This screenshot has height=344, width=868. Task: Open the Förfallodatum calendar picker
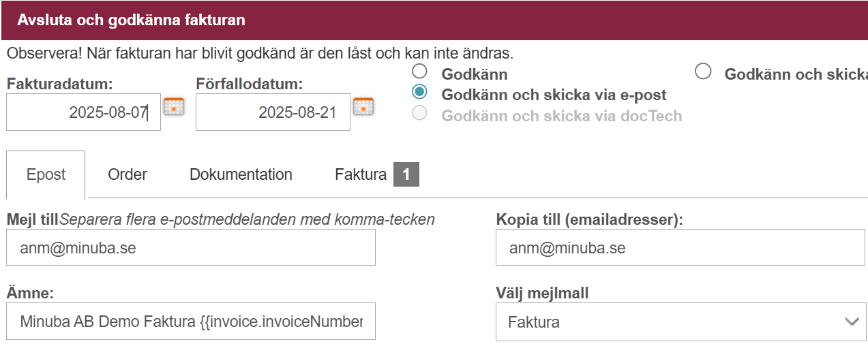tap(363, 107)
